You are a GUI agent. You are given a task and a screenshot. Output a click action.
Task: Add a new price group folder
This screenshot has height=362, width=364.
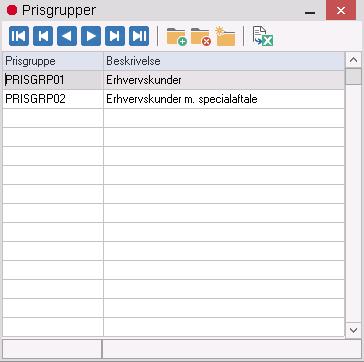(176, 36)
